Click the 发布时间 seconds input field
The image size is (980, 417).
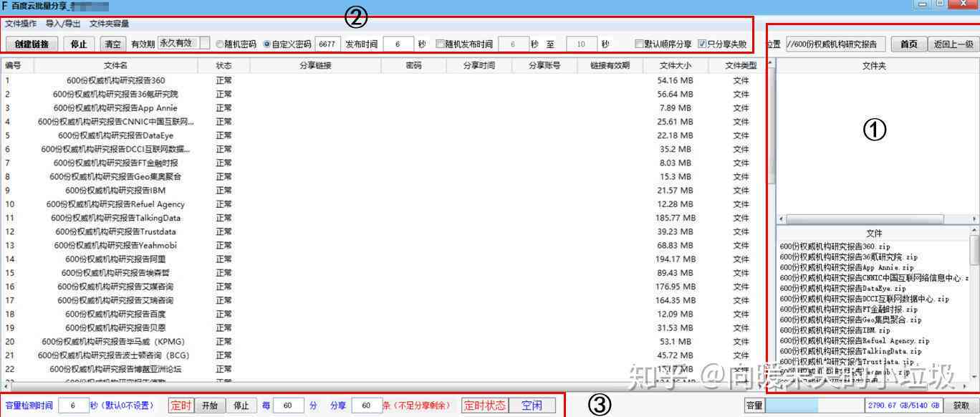tap(398, 44)
